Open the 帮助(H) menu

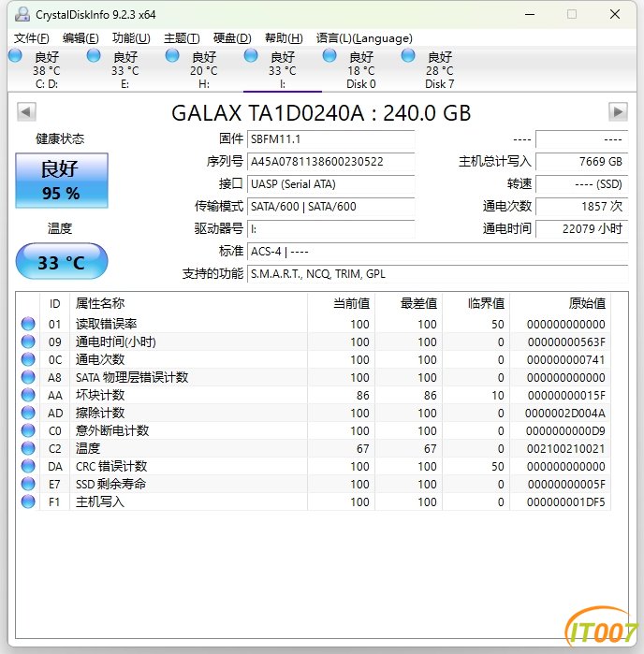point(284,38)
